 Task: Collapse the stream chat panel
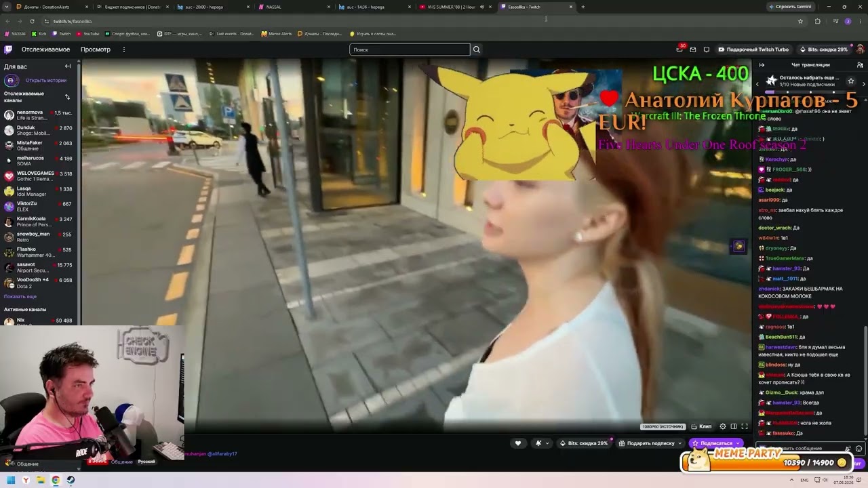[x=762, y=65]
